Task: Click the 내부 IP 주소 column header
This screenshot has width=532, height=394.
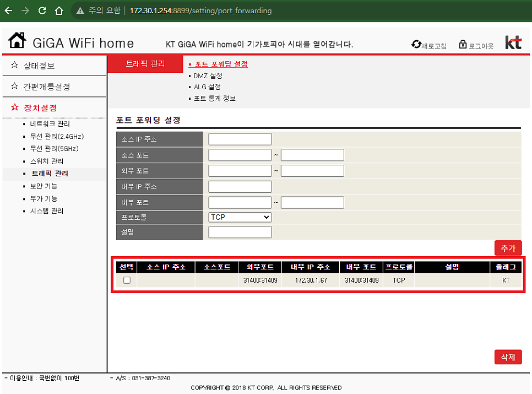Action: (311, 267)
